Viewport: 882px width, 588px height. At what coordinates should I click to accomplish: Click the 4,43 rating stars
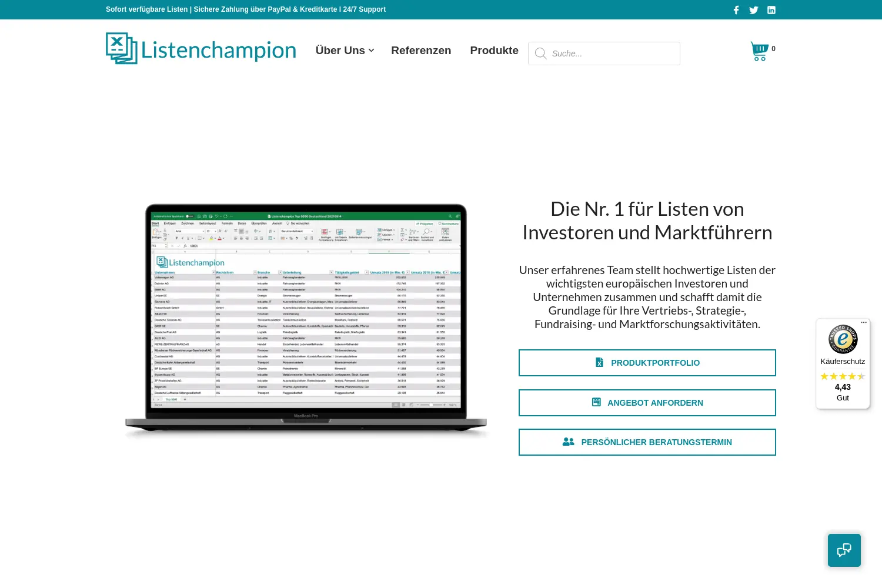pos(843,376)
